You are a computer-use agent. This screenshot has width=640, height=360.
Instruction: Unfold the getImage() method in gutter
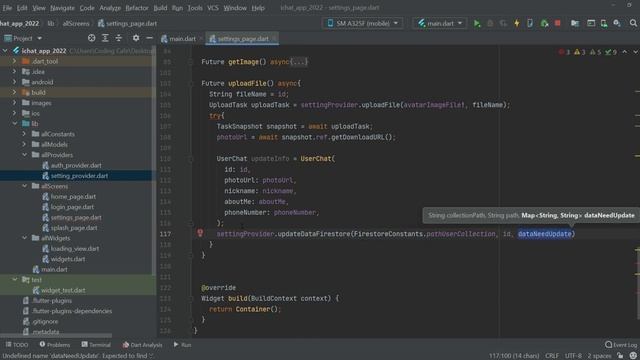[190, 62]
